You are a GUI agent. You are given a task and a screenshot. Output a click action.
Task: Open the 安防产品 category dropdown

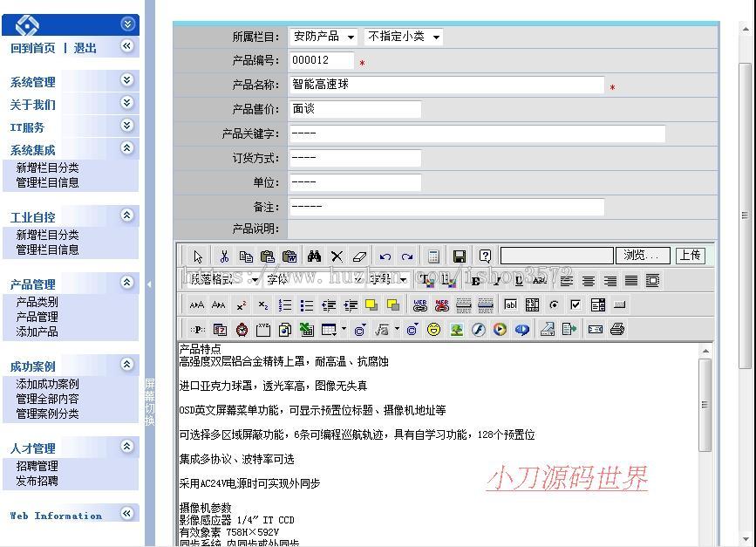(324, 36)
